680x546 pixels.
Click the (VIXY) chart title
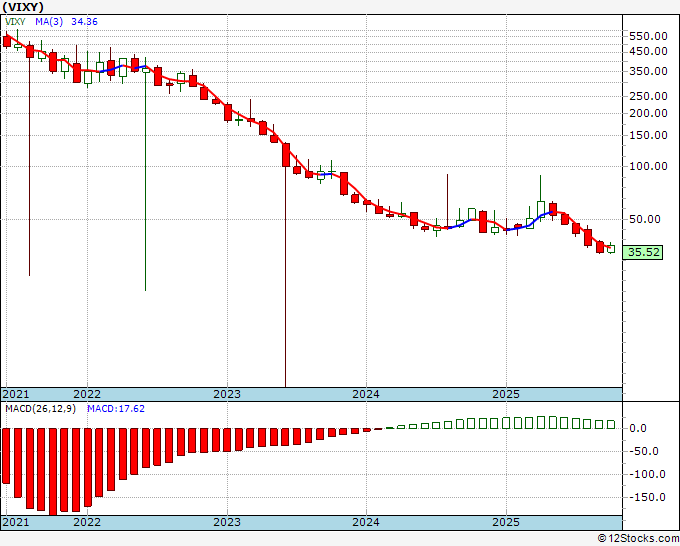(x=23, y=7)
